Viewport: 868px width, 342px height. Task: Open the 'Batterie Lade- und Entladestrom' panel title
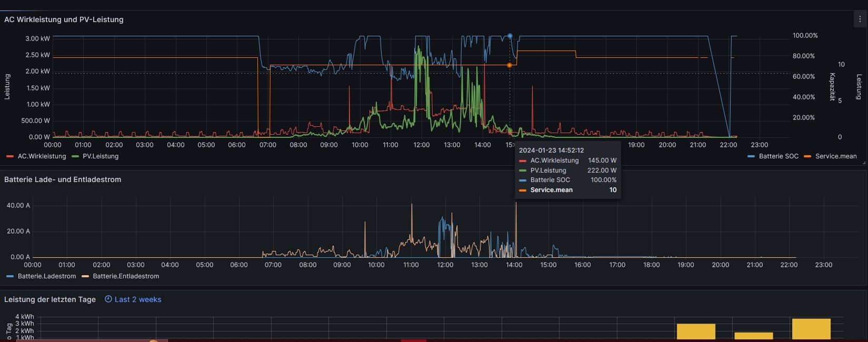tap(63, 179)
